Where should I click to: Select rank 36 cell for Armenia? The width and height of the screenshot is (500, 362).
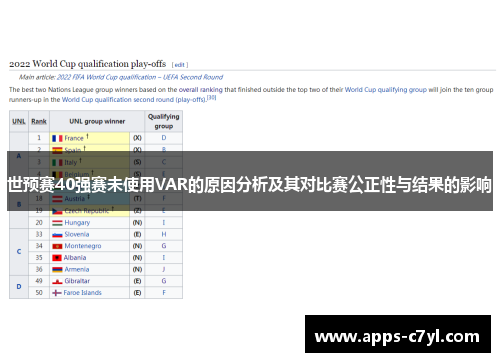point(39,269)
